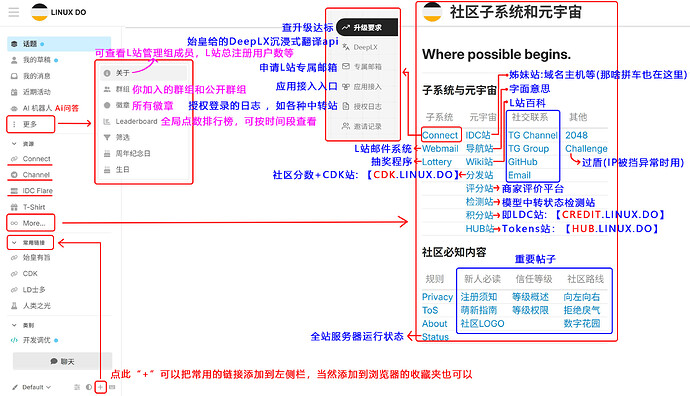The width and height of the screenshot is (690, 396).
Task: Open the 等级概述 link
Action: tap(530, 297)
